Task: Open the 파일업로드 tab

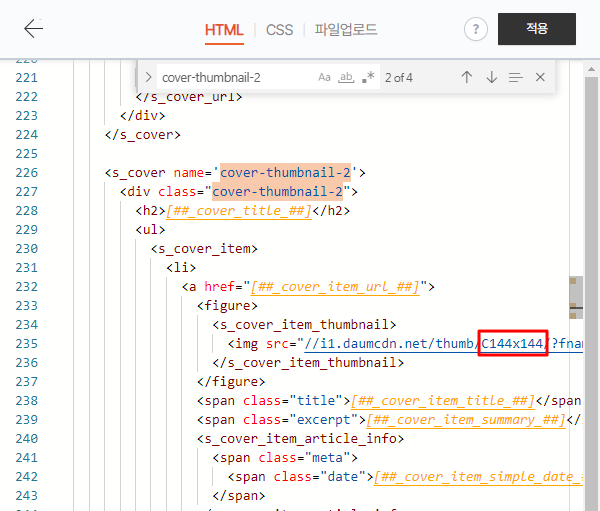Action: 346,29
